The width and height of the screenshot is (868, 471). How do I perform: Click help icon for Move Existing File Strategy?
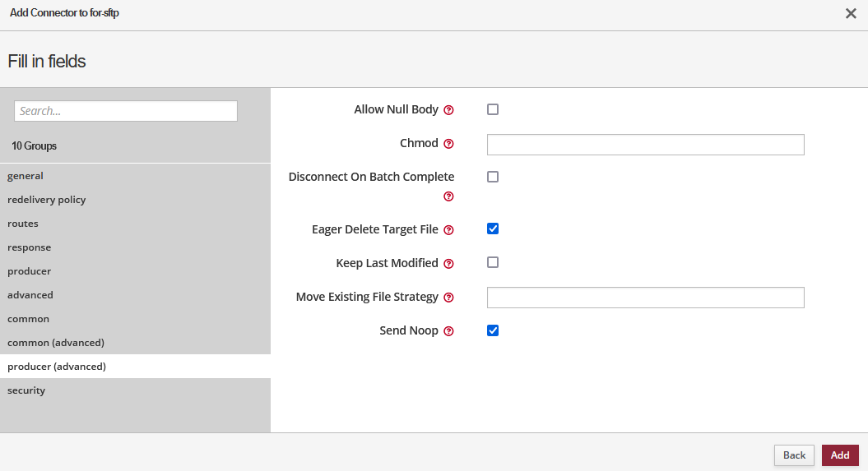(x=449, y=298)
